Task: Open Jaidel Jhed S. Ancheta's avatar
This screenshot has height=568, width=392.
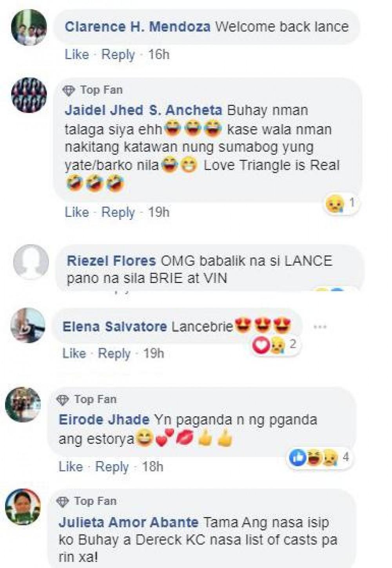Action: point(29,96)
